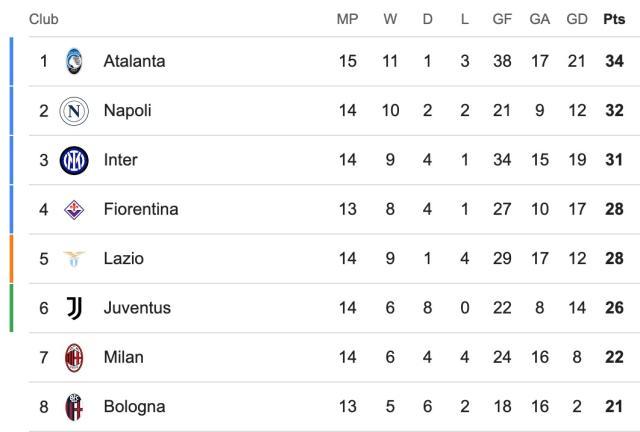Click the green qualification marker beside Juventus

(12, 308)
